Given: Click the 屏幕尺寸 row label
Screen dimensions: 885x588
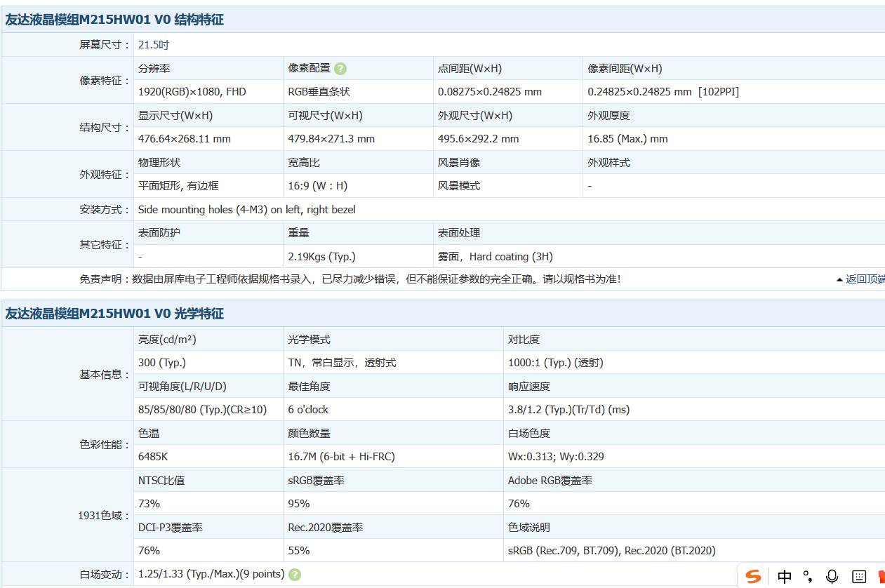Looking at the screenshot, I should tap(105, 45).
